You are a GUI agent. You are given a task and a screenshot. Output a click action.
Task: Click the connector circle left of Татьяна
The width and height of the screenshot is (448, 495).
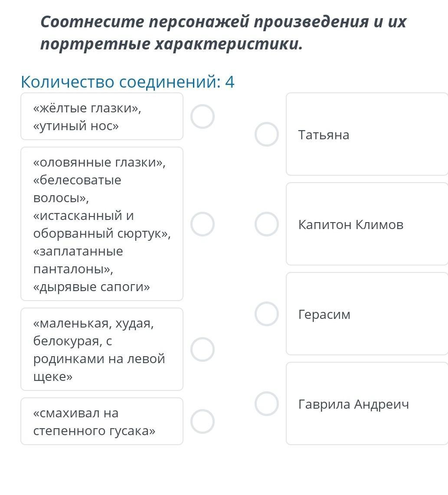coord(266,134)
